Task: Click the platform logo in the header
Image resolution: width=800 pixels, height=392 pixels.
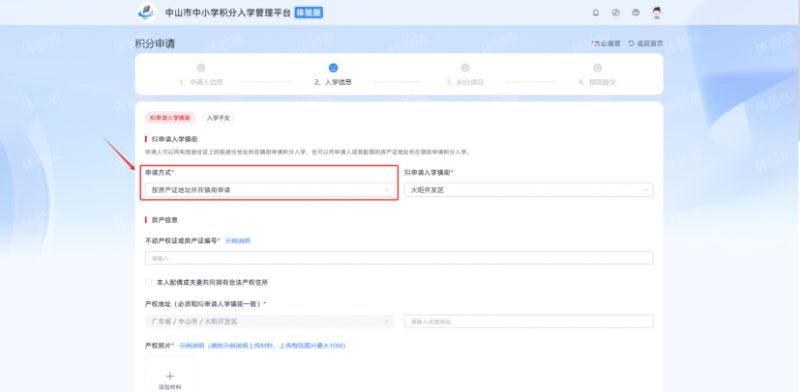Action: pos(147,12)
